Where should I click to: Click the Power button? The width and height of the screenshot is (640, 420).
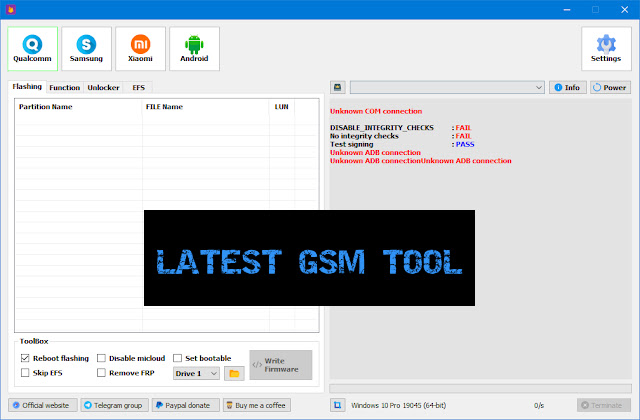[x=610, y=87]
